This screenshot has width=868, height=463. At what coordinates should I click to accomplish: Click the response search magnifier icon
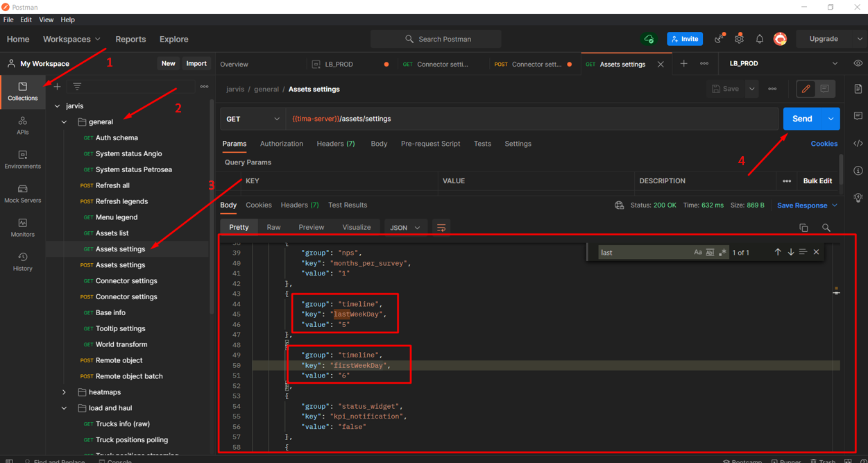click(x=826, y=228)
